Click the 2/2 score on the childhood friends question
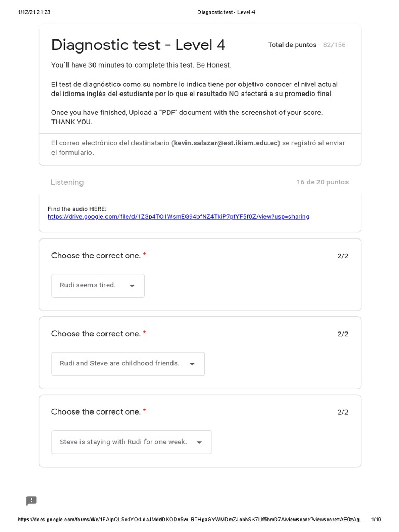The height and width of the screenshot is (532, 399). pyautogui.click(x=343, y=334)
